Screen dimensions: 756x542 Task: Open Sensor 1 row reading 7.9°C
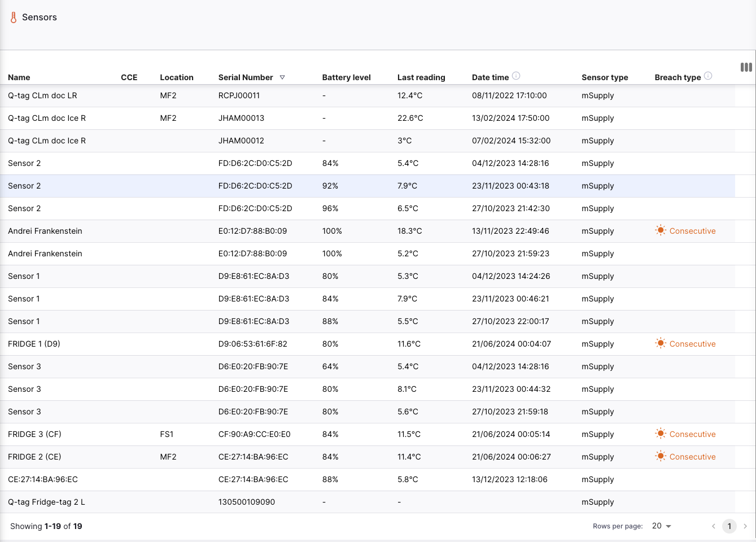point(368,299)
